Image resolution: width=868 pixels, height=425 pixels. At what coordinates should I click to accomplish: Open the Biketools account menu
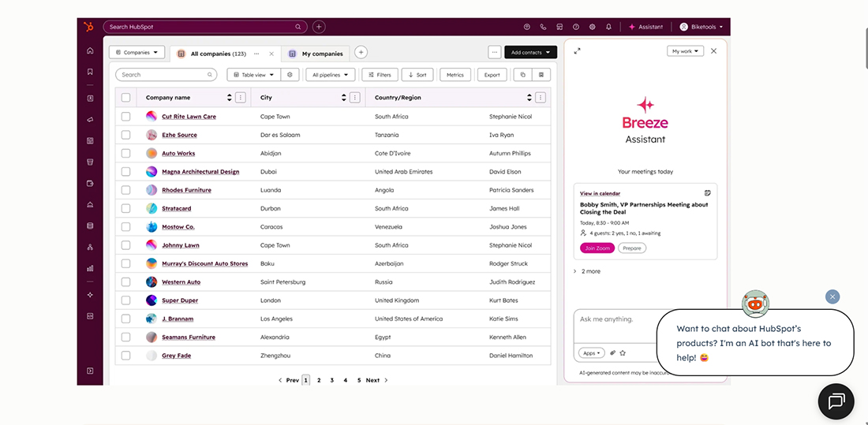tap(701, 27)
